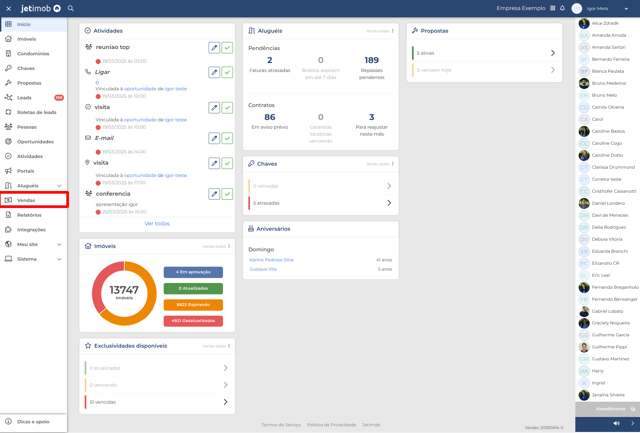640x433 pixels.
Task: Select Alice Zdradk in the user list
Action: 607,24
